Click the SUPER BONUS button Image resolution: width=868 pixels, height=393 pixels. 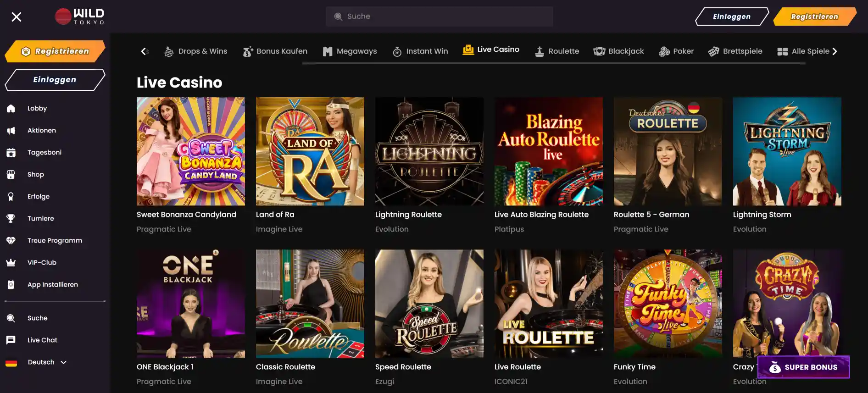pyautogui.click(x=803, y=367)
